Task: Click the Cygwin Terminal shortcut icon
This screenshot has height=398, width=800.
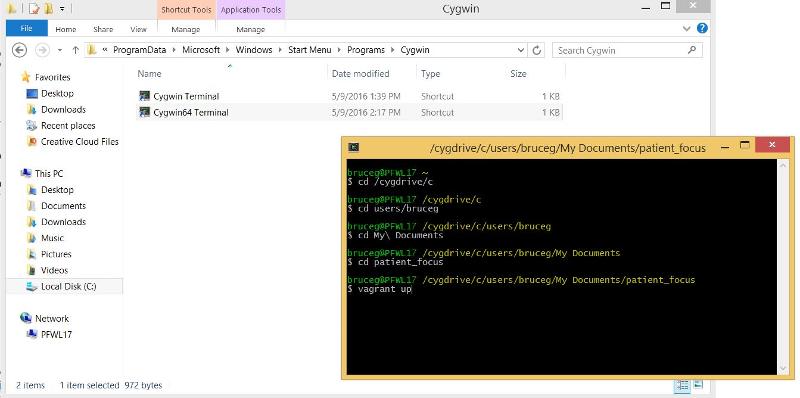Action: tap(144, 96)
